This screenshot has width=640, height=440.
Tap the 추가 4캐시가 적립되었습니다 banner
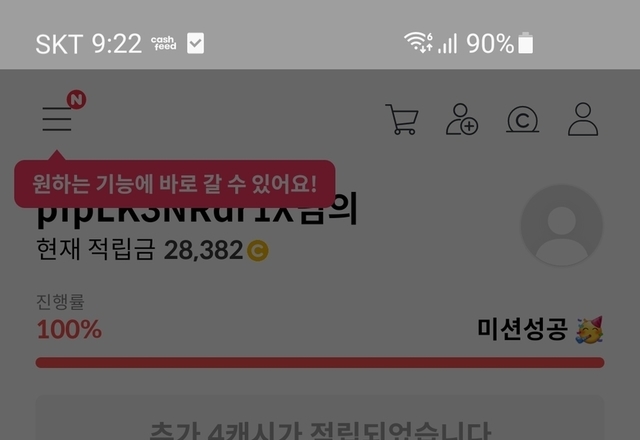coord(320,418)
